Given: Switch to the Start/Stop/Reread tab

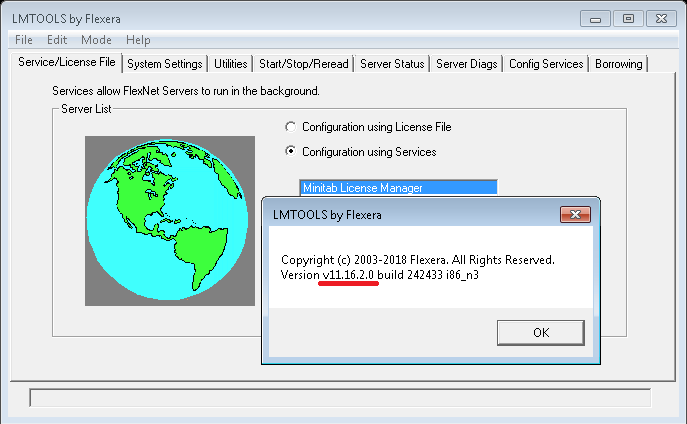Looking at the screenshot, I should coord(304,64).
